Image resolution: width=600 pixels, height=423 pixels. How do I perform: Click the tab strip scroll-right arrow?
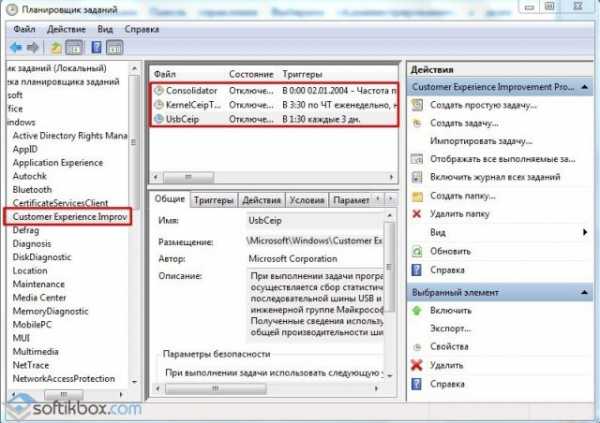pyautogui.click(x=390, y=198)
